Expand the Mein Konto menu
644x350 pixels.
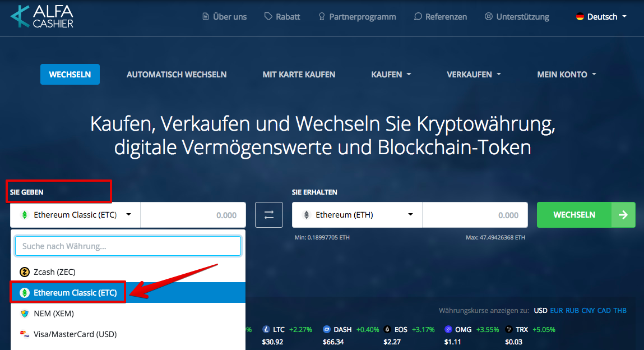pos(567,75)
